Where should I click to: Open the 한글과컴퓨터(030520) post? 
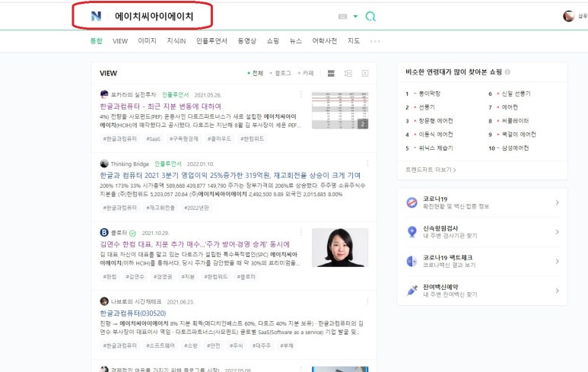[133, 313]
